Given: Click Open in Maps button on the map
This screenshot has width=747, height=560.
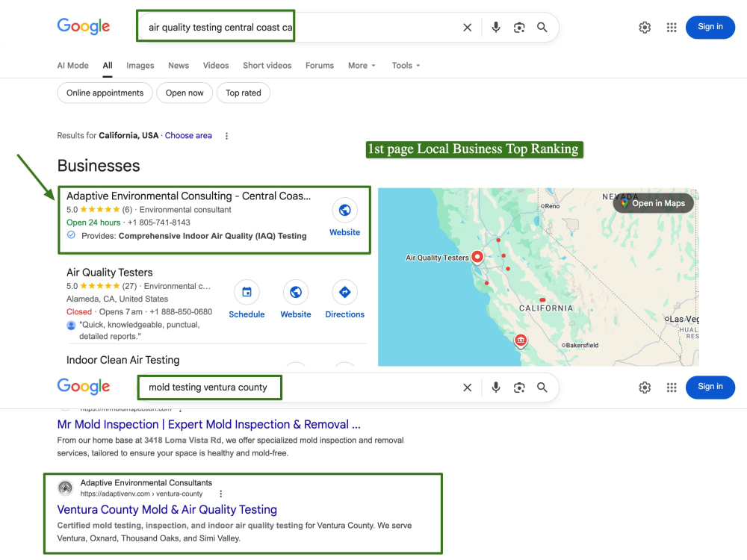Looking at the screenshot, I should click(x=653, y=203).
